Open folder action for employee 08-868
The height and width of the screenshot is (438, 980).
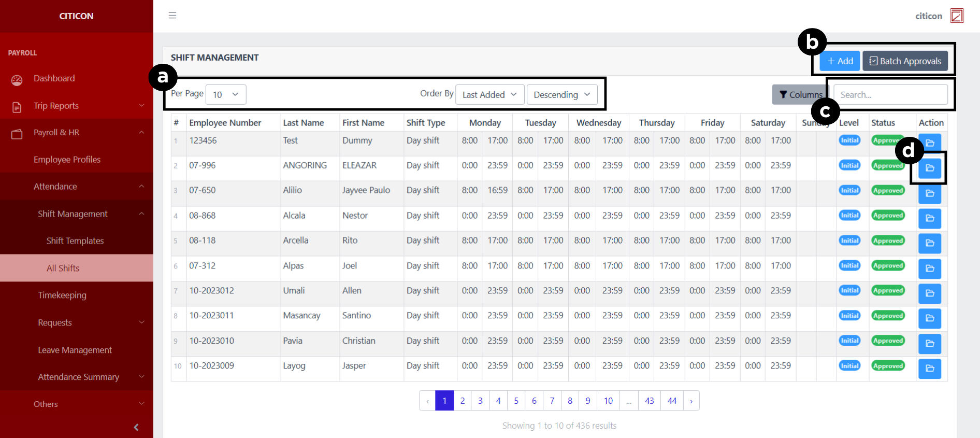tap(929, 218)
